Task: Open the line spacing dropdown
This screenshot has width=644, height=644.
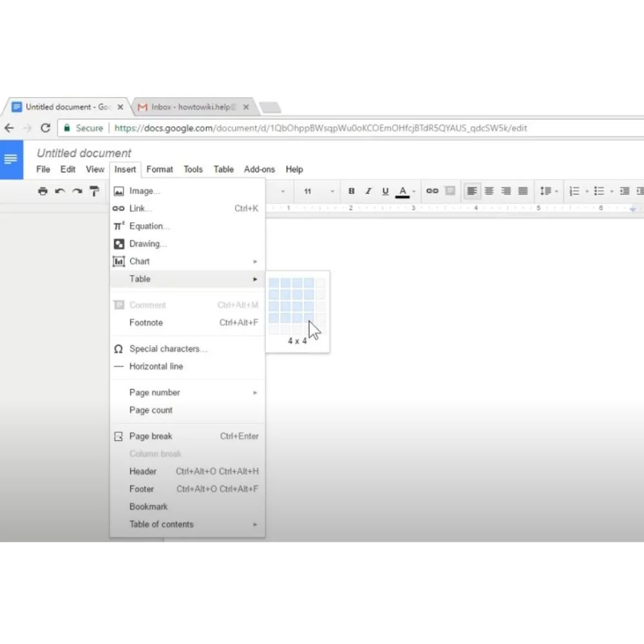Action: click(x=549, y=191)
